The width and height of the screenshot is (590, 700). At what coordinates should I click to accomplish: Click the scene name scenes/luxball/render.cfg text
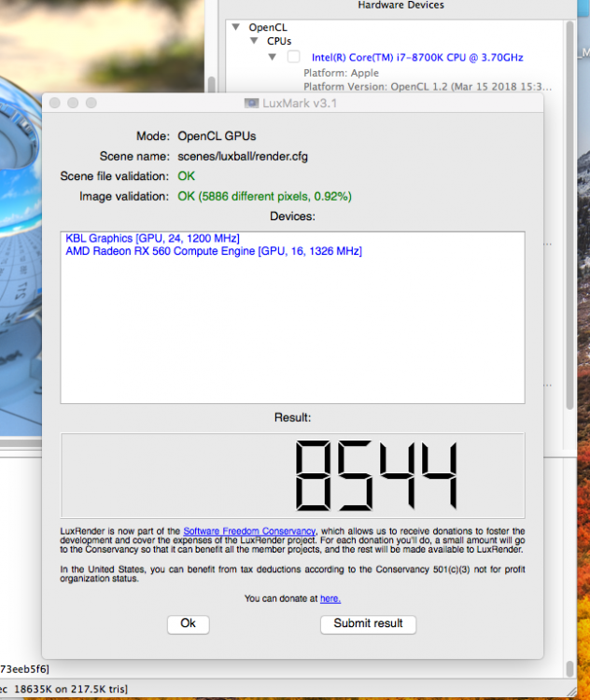243,156
